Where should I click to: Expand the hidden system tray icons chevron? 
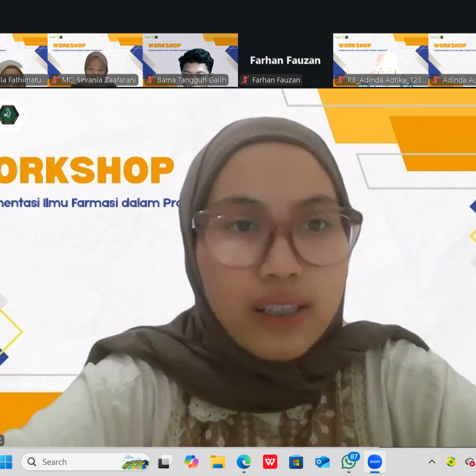432,462
